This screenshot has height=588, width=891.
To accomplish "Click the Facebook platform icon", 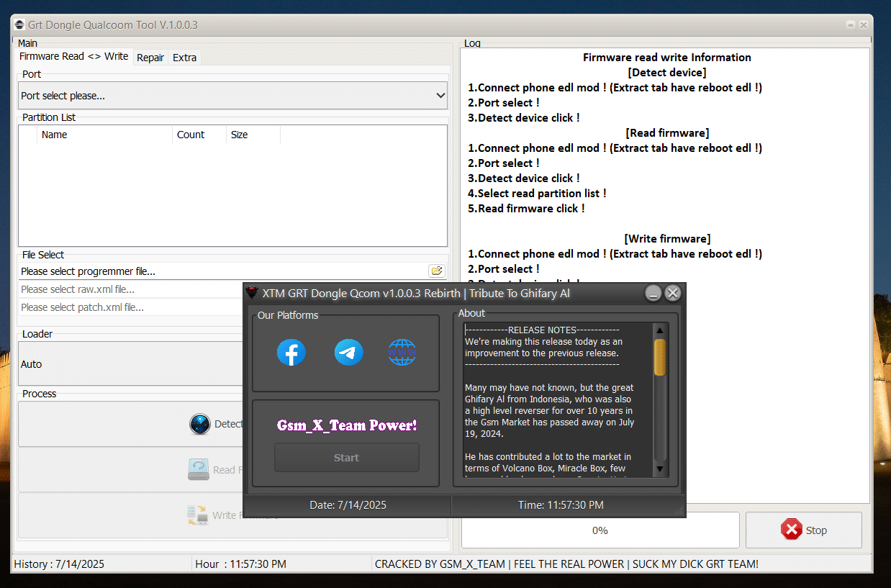I will 291,353.
